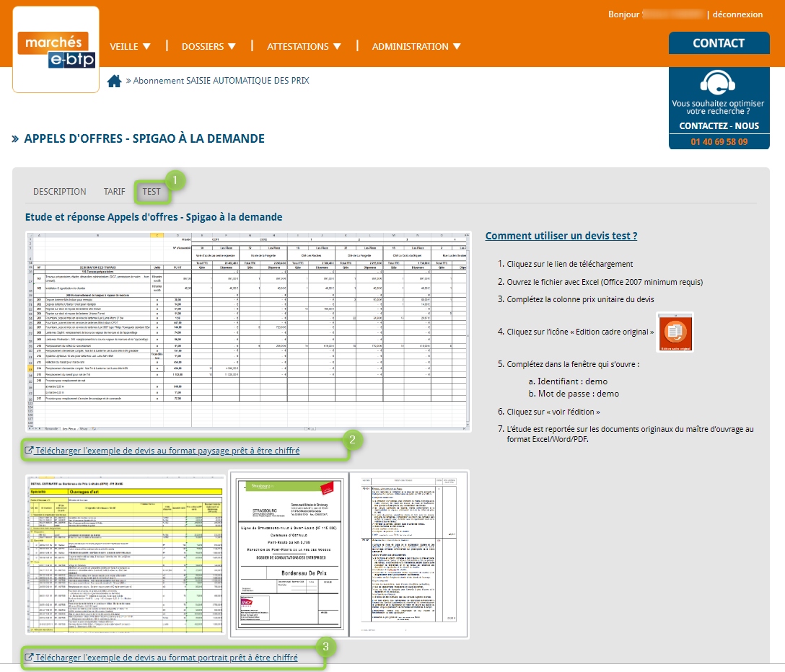Open Abonnement SAISIE AUTOMATIQUE DES PRIX breadcrumb
The height and width of the screenshot is (672, 785).
[x=222, y=81]
